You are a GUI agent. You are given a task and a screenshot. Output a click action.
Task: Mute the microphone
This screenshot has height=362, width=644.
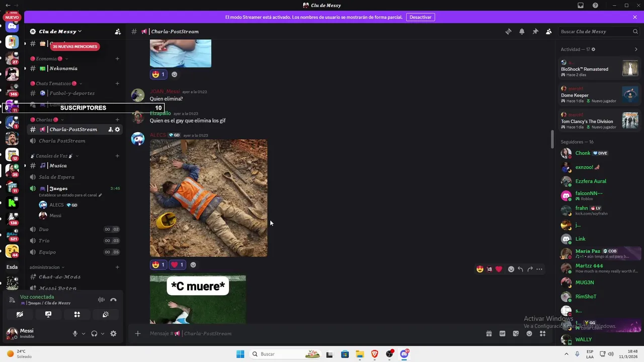(75, 333)
